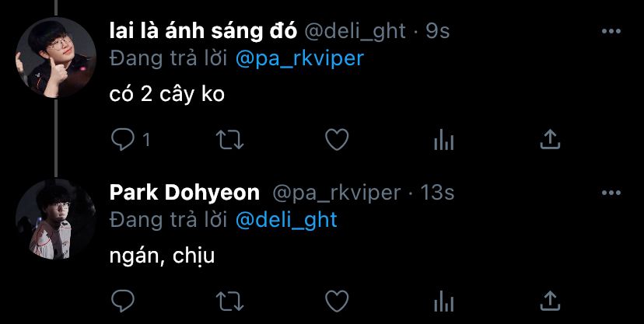Share Park Dohyeon's "ngán, chịu" tweet
Image resolution: width=644 pixels, height=324 pixels.
pyautogui.click(x=550, y=301)
